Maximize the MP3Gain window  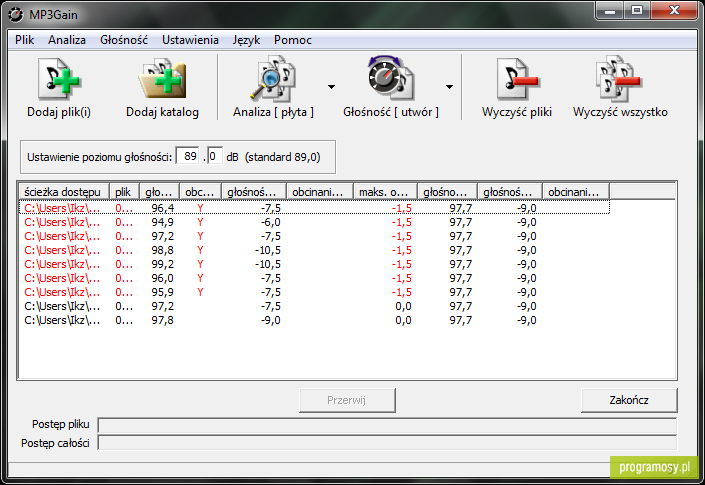(x=637, y=11)
